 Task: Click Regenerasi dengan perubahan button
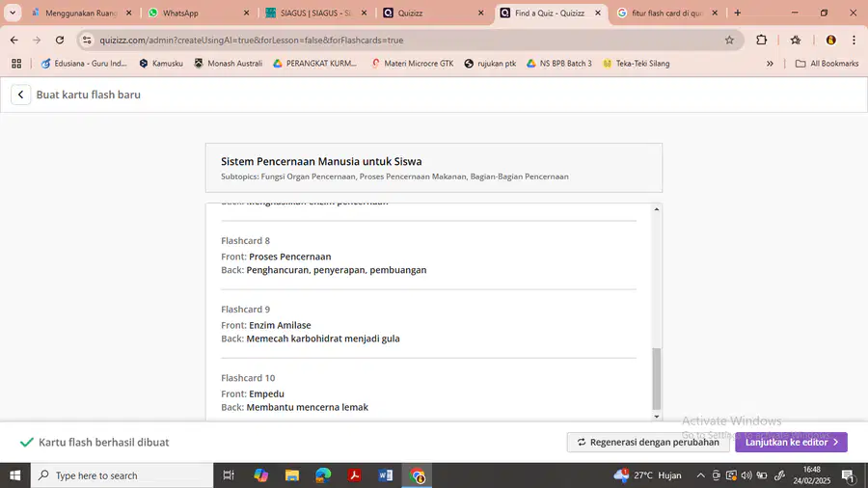(x=648, y=442)
